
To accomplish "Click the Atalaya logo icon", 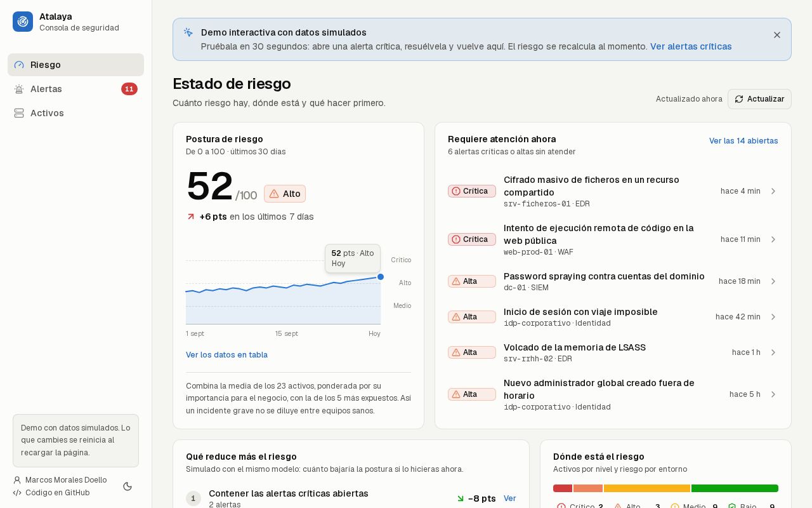I will click(23, 22).
